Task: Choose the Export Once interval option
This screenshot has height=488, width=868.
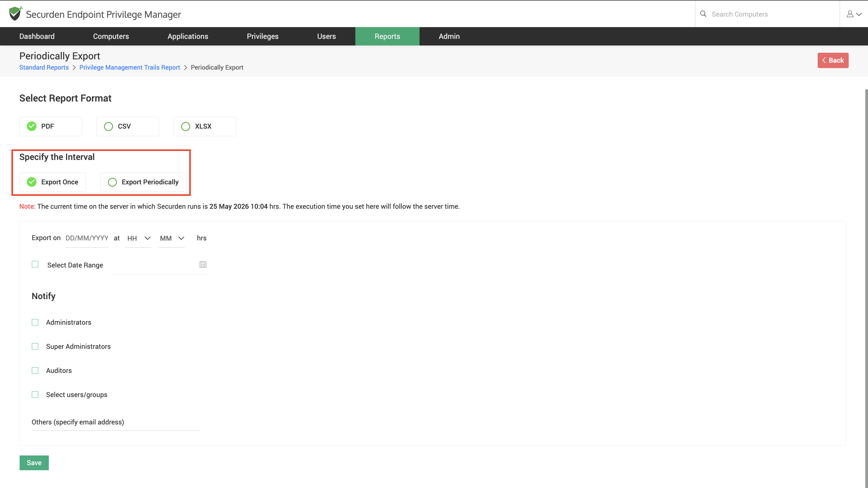Action: click(x=52, y=182)
